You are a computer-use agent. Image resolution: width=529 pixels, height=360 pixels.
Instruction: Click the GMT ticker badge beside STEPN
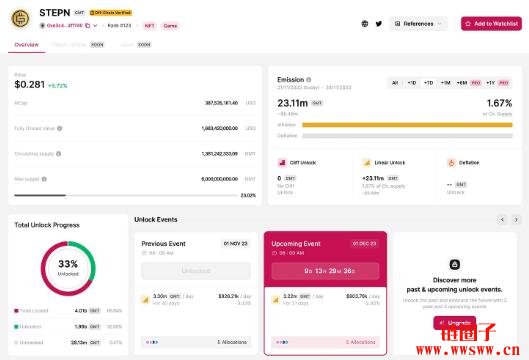click(x=79, y=13)
